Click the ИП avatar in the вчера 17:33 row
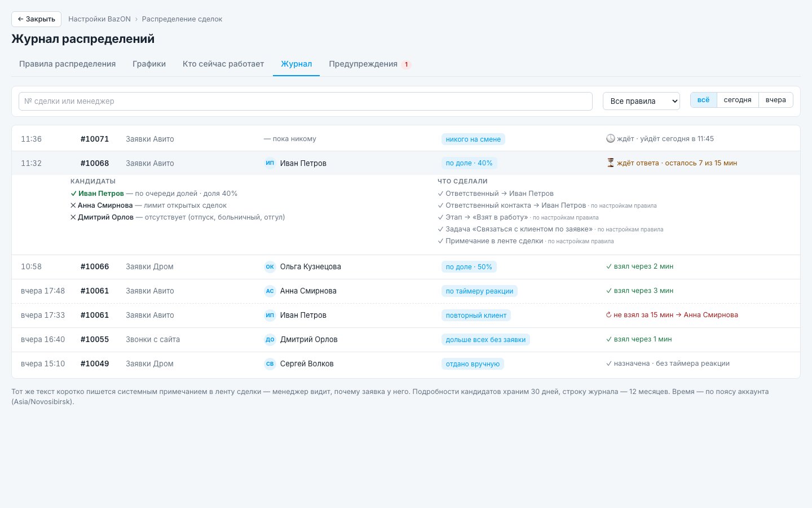Image resolution: width=812 pixels, height=508 pixels. [x=270, y=315]
